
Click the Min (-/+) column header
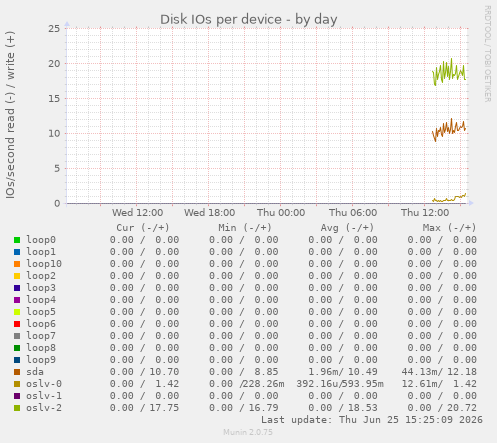pyautogui.click(x=245, y=228)
